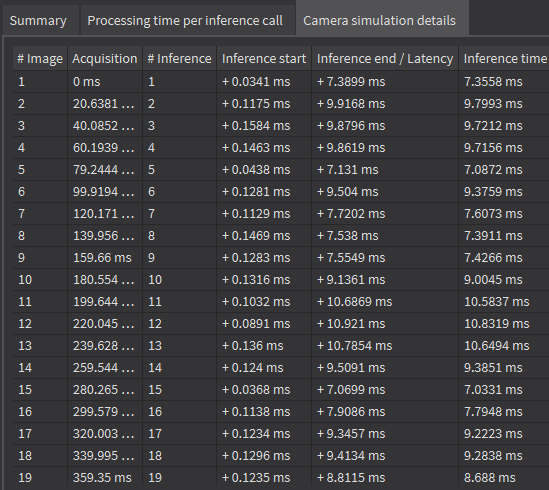The image size is (549, 490).
Task: Select inference time '9.7156 ms'
Action: pyautogui.click(x=504, y=148)
